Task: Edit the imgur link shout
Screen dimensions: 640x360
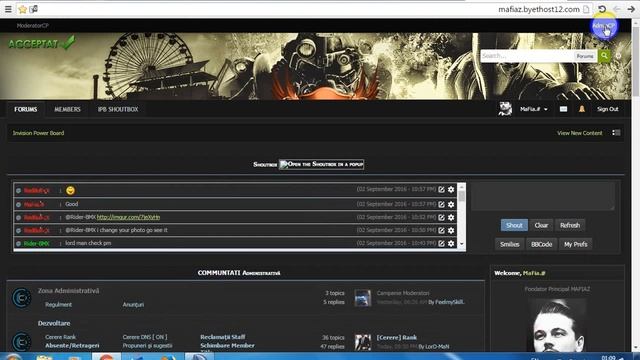Action: click(x=441, y=217)
